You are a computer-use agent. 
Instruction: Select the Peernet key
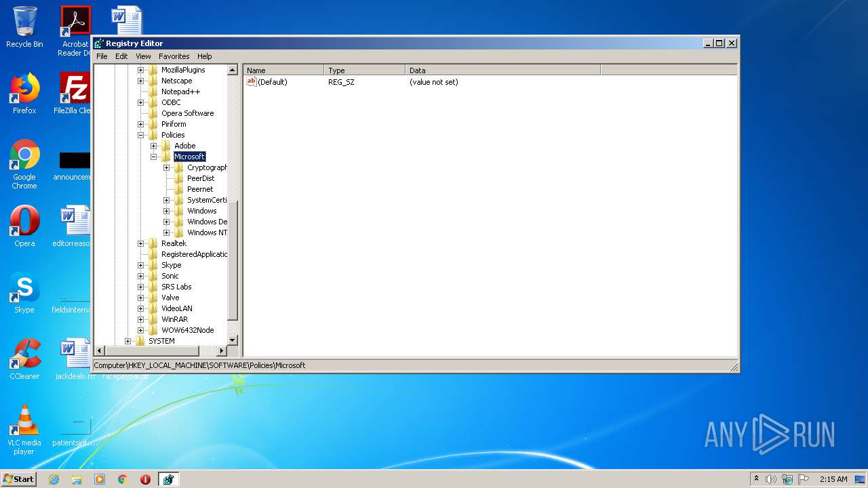point(200,189)
